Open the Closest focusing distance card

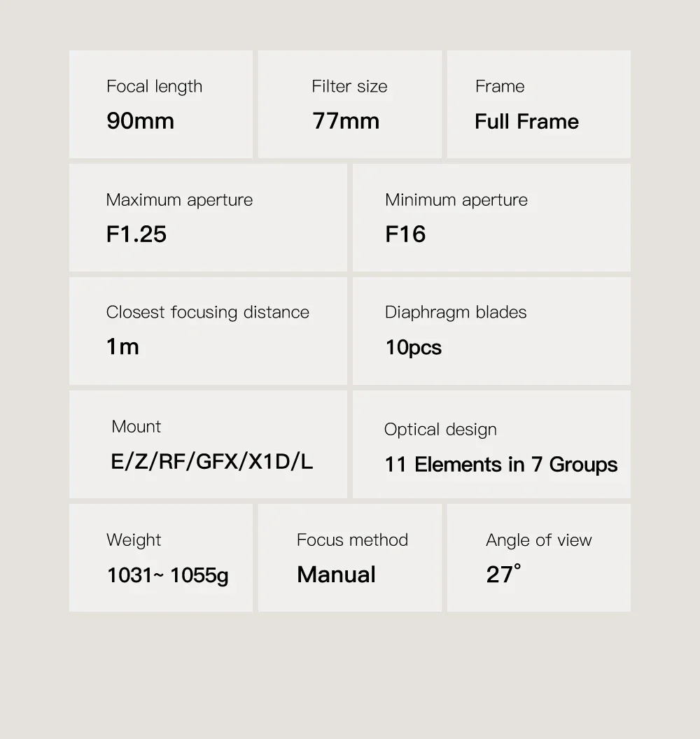point(208,331)
